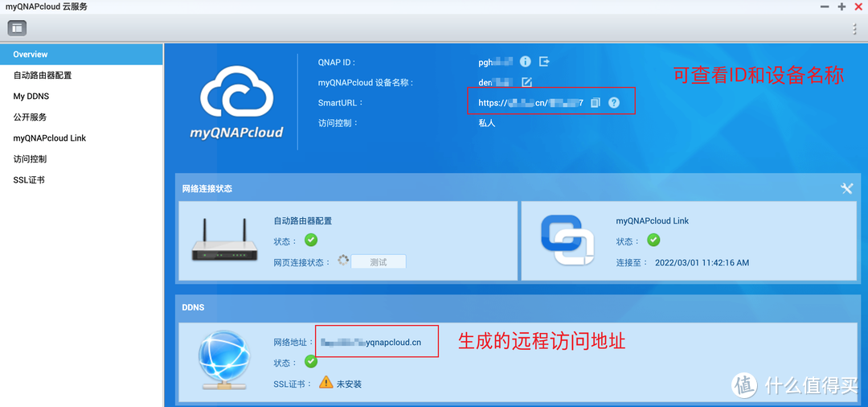
Task: Click the myQNAPcloud Link chain icon
Action: pos(567,239)
